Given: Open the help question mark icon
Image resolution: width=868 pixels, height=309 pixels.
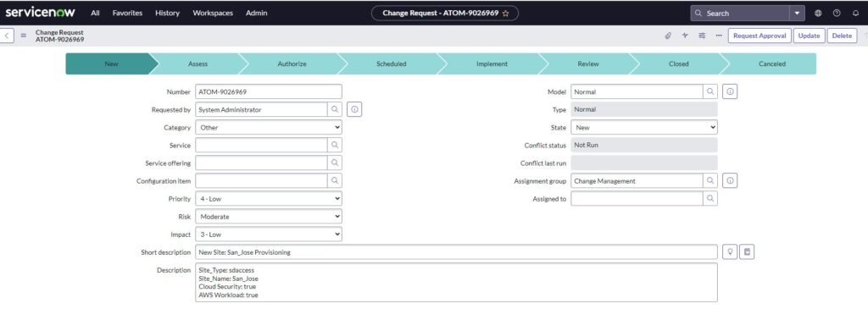Looking at the screenshot, I should 837,14.
